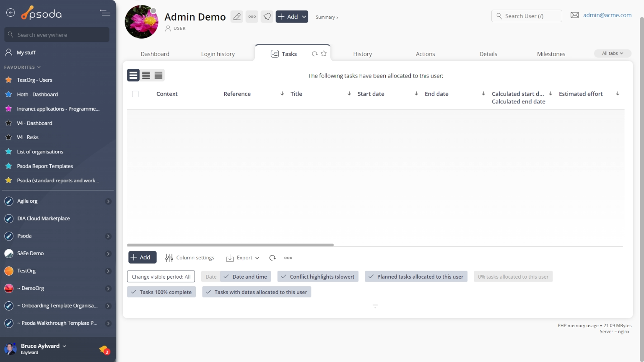Sort by the Title column arrow
The width and height of the screenshot is (644, 362).
point(349,93)
